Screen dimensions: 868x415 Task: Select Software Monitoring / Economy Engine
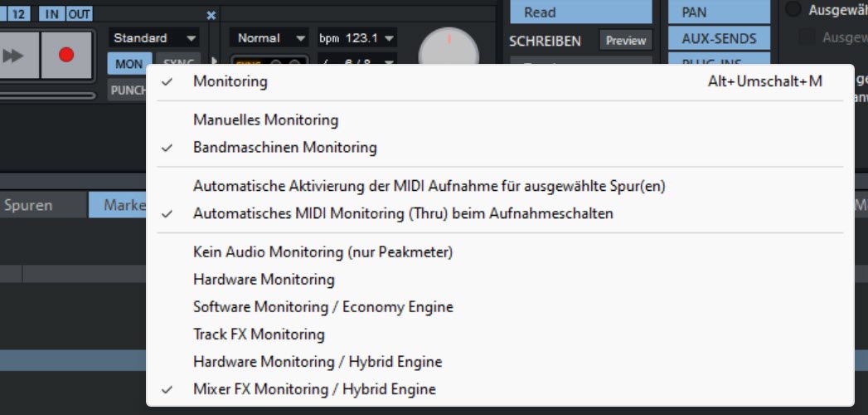pos(500,307)
